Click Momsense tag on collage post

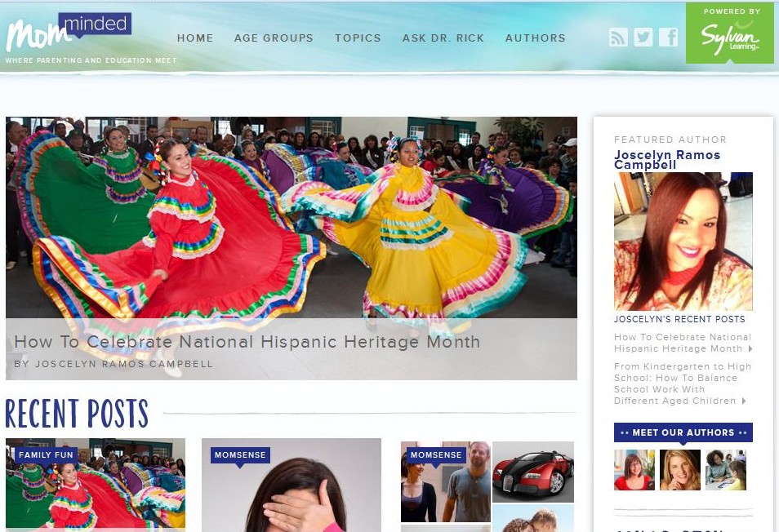(436, 455)
